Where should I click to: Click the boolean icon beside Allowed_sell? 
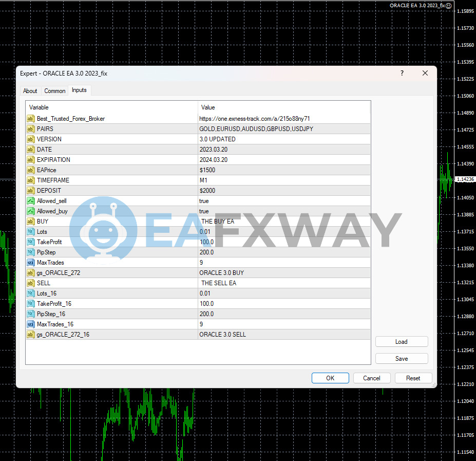pos(31,201)
